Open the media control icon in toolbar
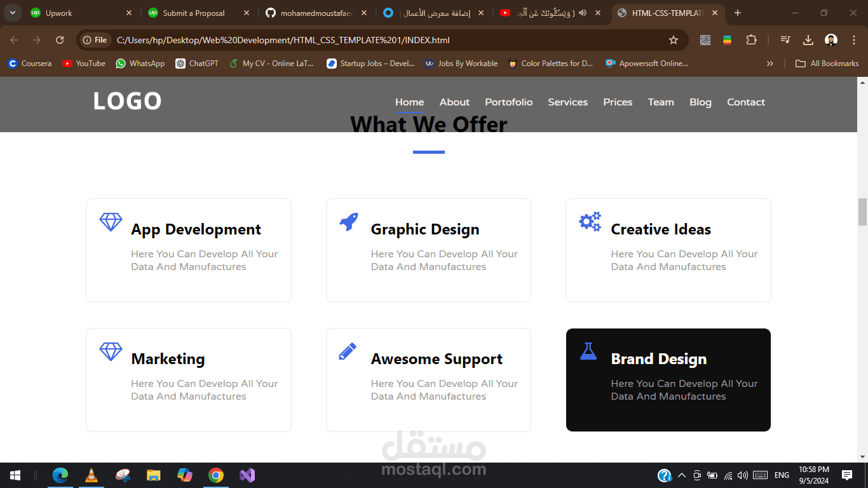Viewport: 868px width, 488px height. tap(785, 40)
